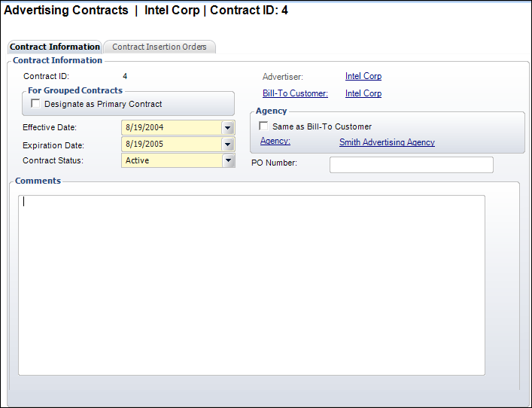Image resolution: width=532 pixels, height=408 pixels.
Task: Click the Contract Status label
Action: coord(53,160)
